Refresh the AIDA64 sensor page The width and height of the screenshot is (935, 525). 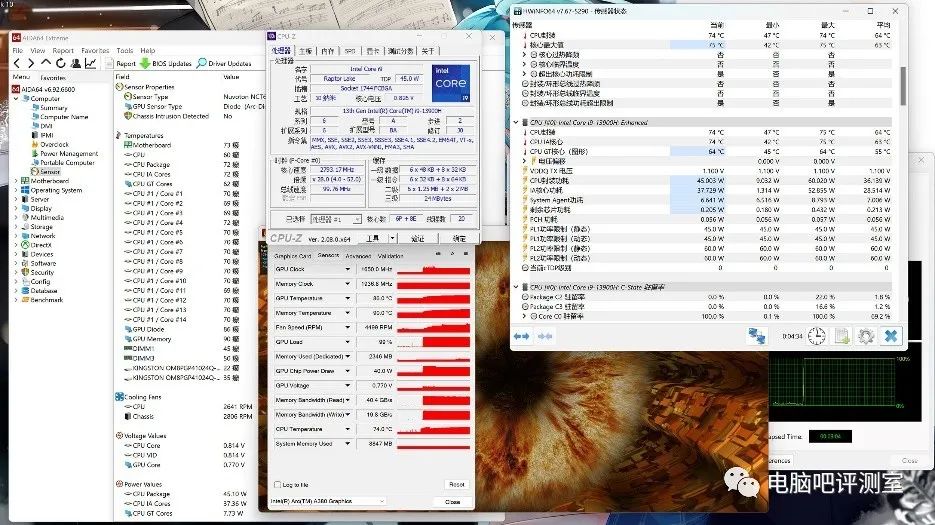[60, 63]
